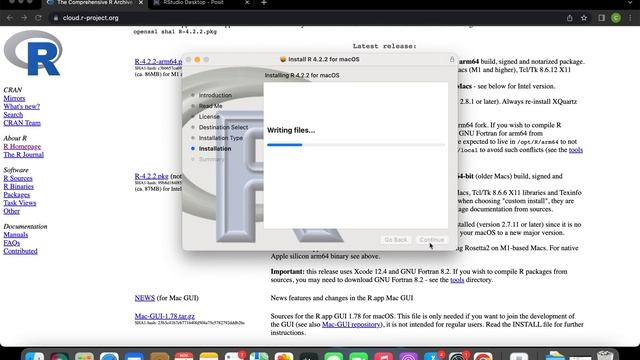Viewport: 640px width, 360px height.
Task: Visit the R Homepage link
Action: coord(22,147)
